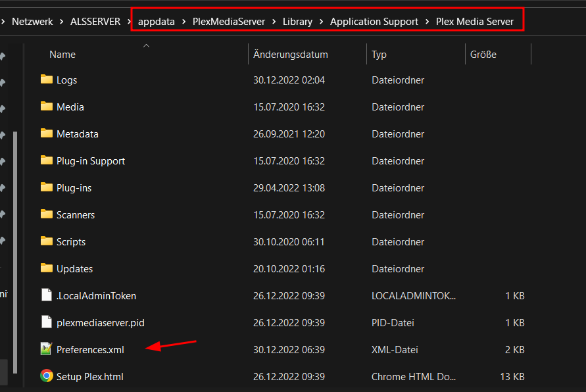586x392 pixels.
Task: Select the plexmediaserver.pid file name
Action: (100, 322)
